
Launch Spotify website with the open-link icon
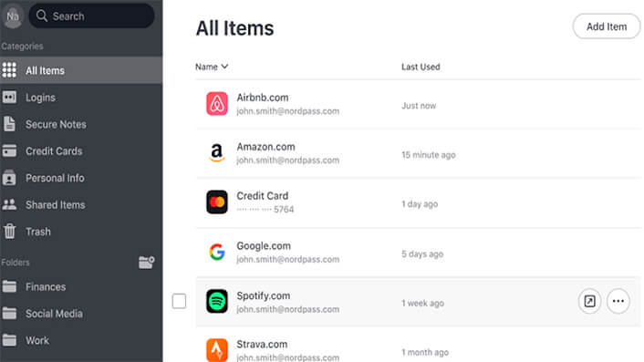[589, 301]
